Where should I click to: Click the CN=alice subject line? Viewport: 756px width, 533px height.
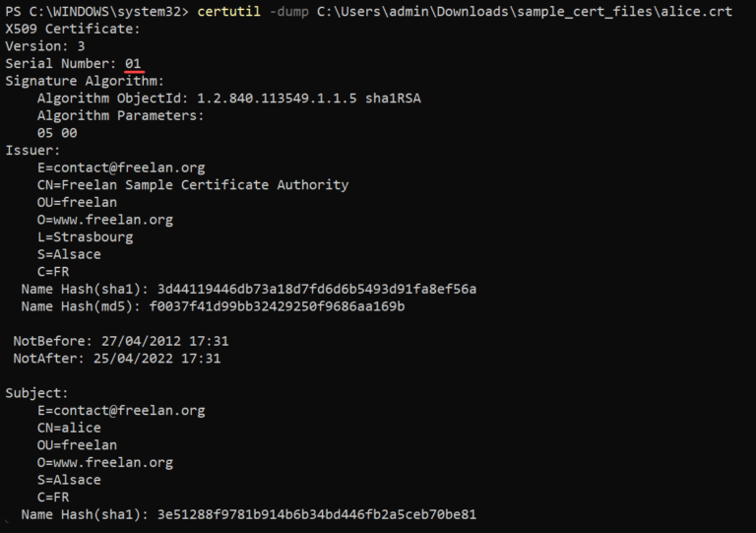tap(69, 428)
